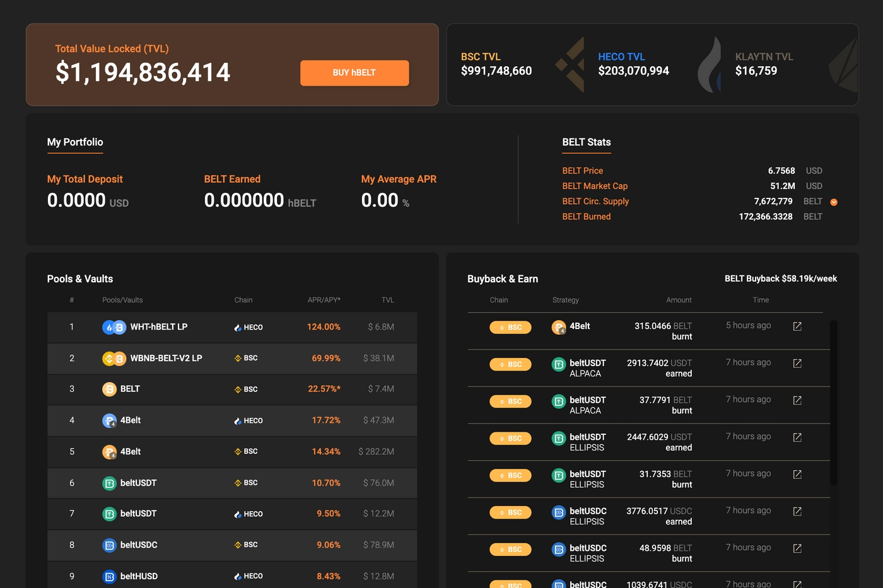Viewport: 883px width, 588px height.
Task: Open the HECO TVL section
Action: (634, 64)
